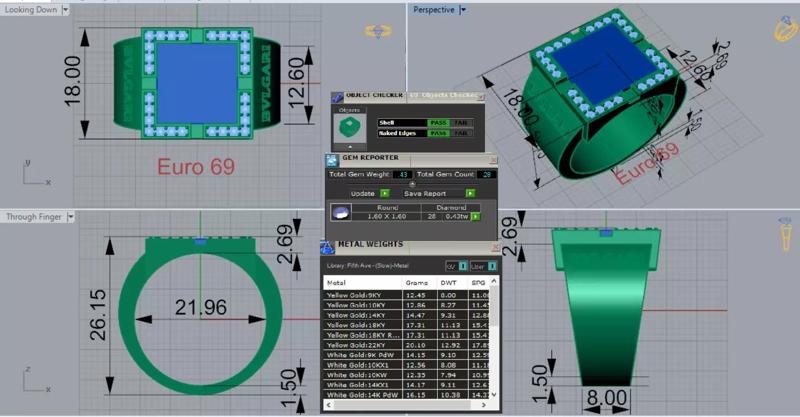Open the Looking Down viewport dropdown arrow
The width and height of the screenshot is (800, 417).
pos(65,10)
